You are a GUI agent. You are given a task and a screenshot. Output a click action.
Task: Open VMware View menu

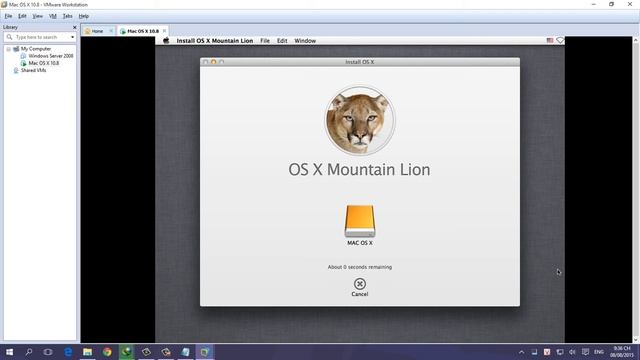pyautogui.click(x=38, y=16)
